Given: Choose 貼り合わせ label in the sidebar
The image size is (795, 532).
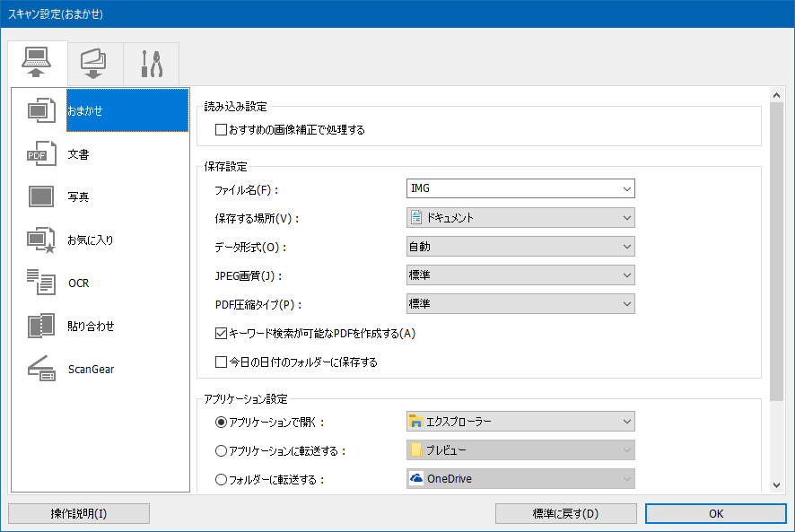Looking at the screenshot, I should click(x=91, y=326).
